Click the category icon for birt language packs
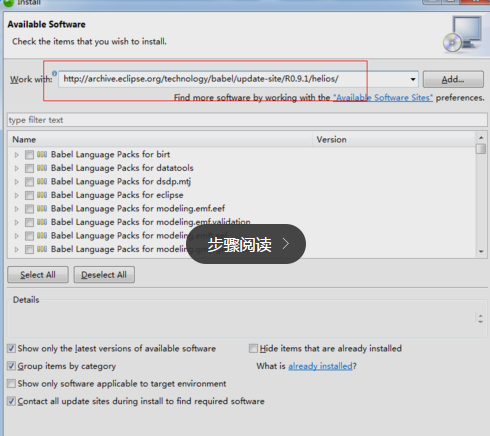Screen dimensions: 490x436 (42, 154)
